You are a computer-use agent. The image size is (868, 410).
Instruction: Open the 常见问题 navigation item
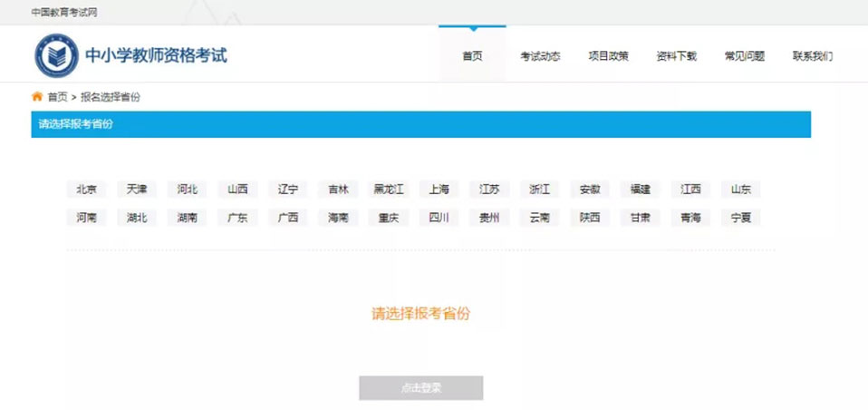pos(744,56)
